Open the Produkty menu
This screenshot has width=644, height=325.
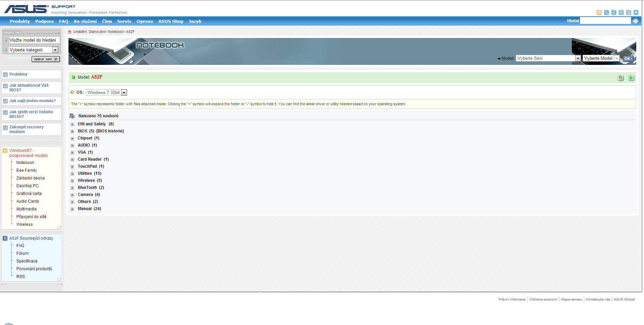click(x=20, y=21)
